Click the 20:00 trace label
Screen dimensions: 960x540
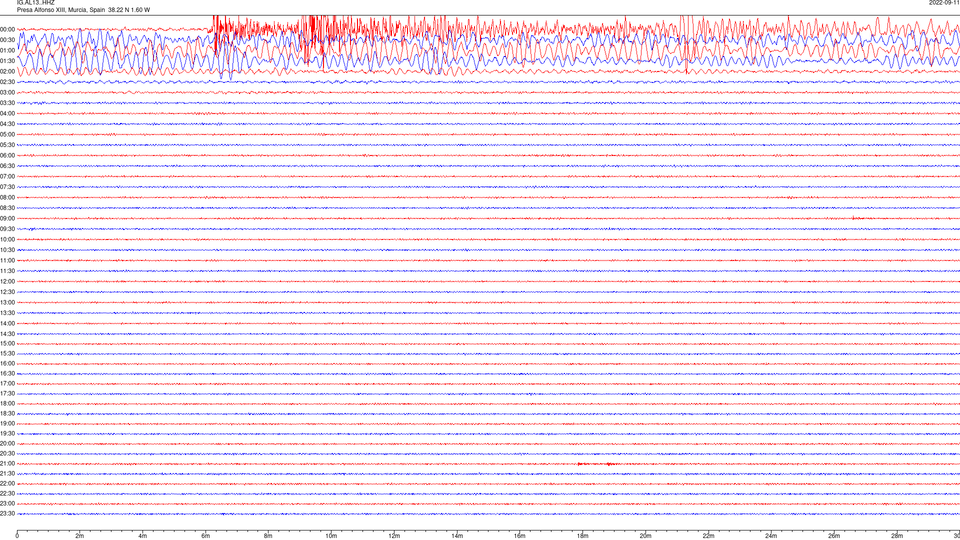point(7,444)
